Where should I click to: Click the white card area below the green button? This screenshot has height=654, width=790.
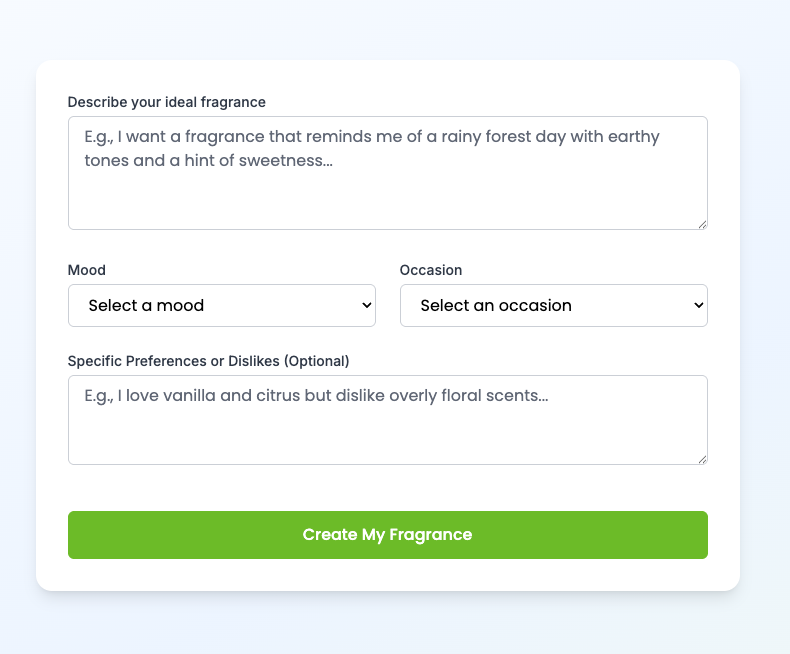pos(387,576)
